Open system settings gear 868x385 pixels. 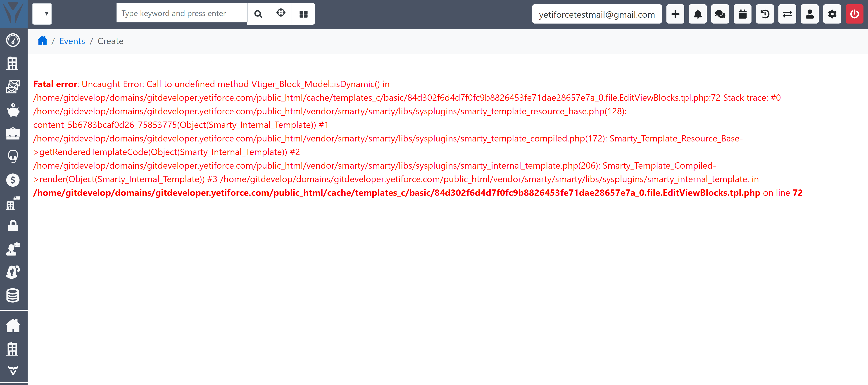pyautogui.click(x=832, y=14)
